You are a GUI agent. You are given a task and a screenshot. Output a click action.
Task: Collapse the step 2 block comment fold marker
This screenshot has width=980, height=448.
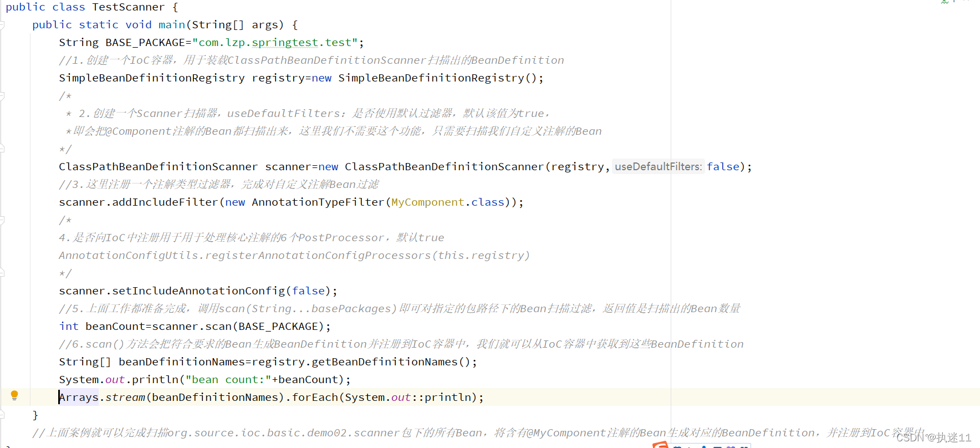tap(2, 96)
